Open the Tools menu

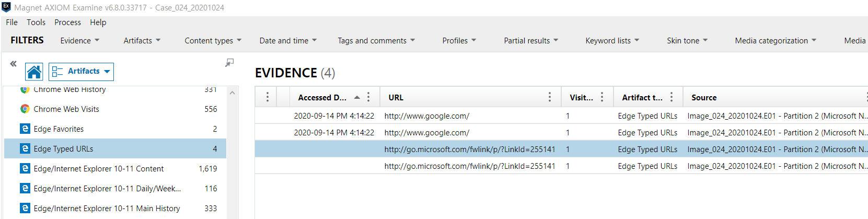pos(36,22)
